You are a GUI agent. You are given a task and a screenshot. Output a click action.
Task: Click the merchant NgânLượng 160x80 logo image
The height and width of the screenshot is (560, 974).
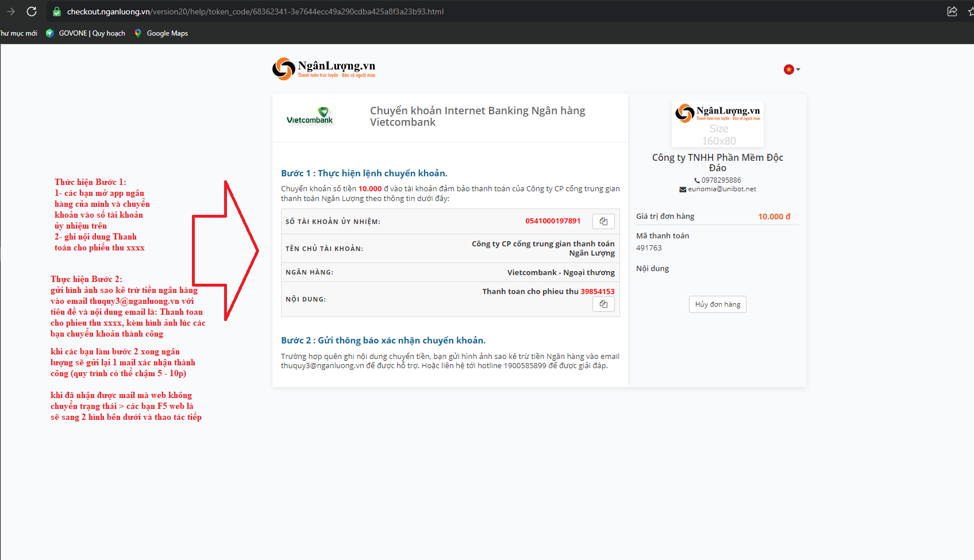click(718, 124)
